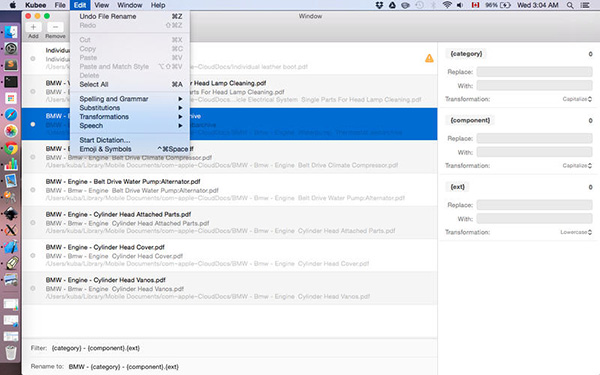Toggle radio bullet for Cylinder Head Cover.pdf
Image resolution: width=600 pixels, height=375 pixels.
coord(33,255)
